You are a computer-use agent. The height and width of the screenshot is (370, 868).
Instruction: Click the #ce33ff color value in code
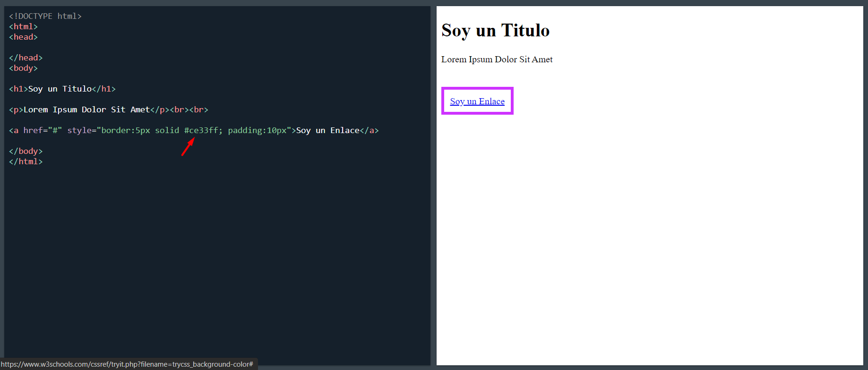(201, 130)
